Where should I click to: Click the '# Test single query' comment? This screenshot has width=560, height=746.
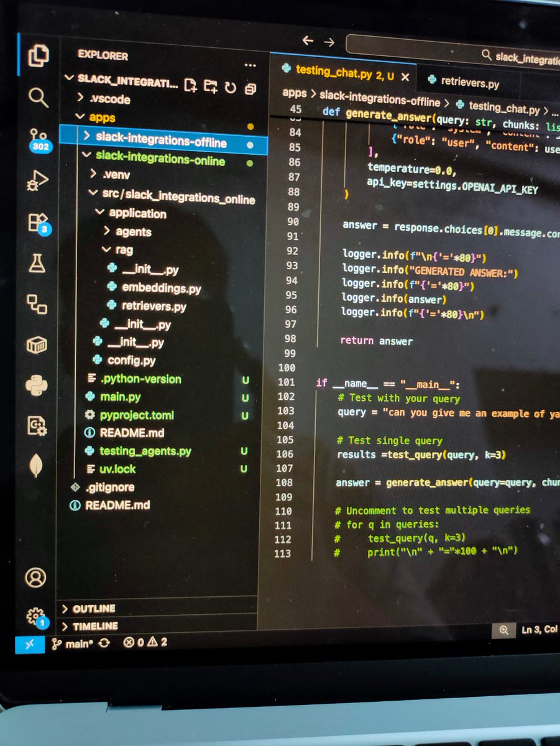pos(390,440)
